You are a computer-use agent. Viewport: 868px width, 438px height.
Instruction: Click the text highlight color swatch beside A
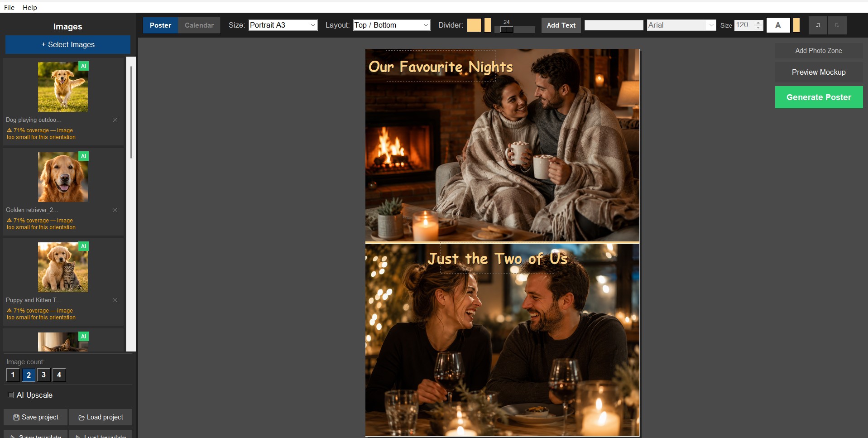tap(796, 25)
